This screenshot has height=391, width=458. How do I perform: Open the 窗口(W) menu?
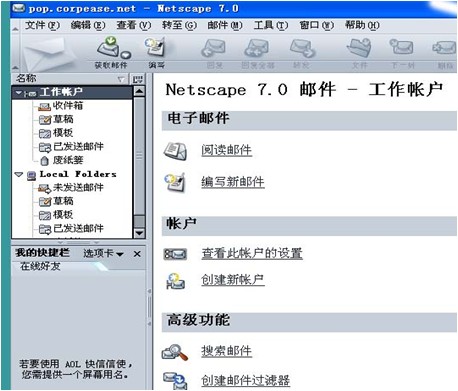(x=316, y=25)
